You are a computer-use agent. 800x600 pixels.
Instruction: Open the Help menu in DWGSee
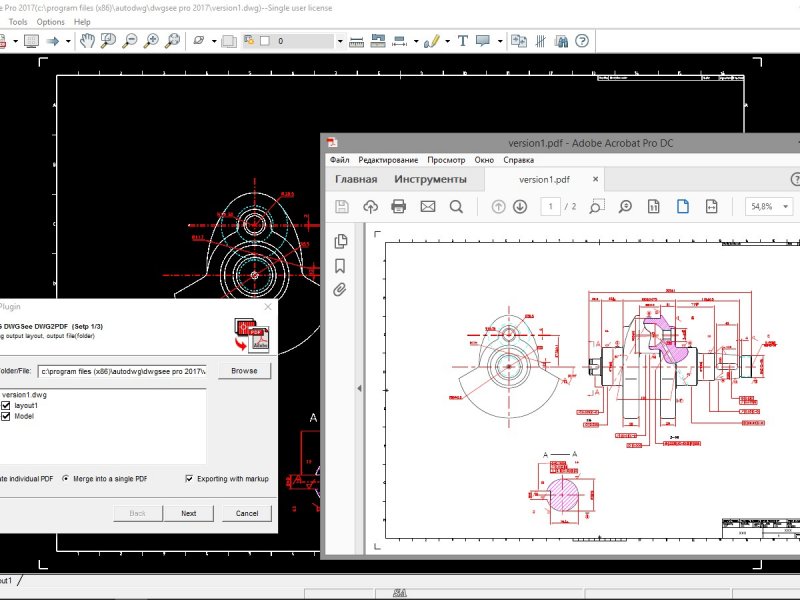coord(82,22)
